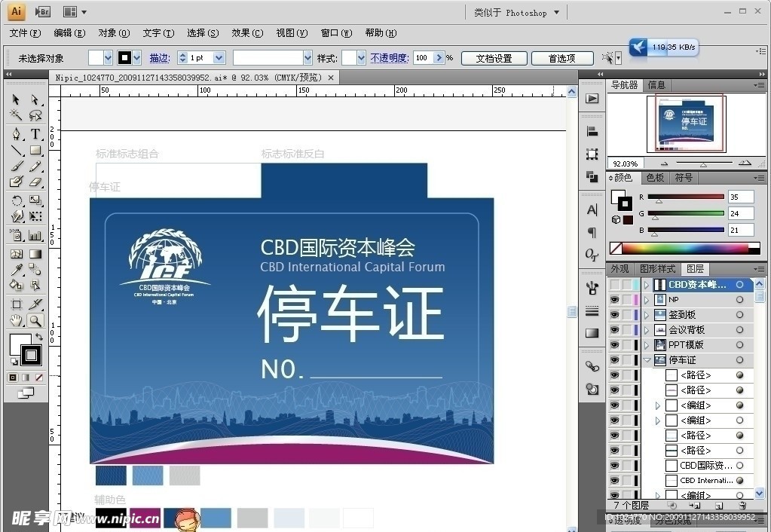The height and width of the screenshot is (532, 771).
Task: Expand the CBD资本峰 layer
Action: point(647,285)
